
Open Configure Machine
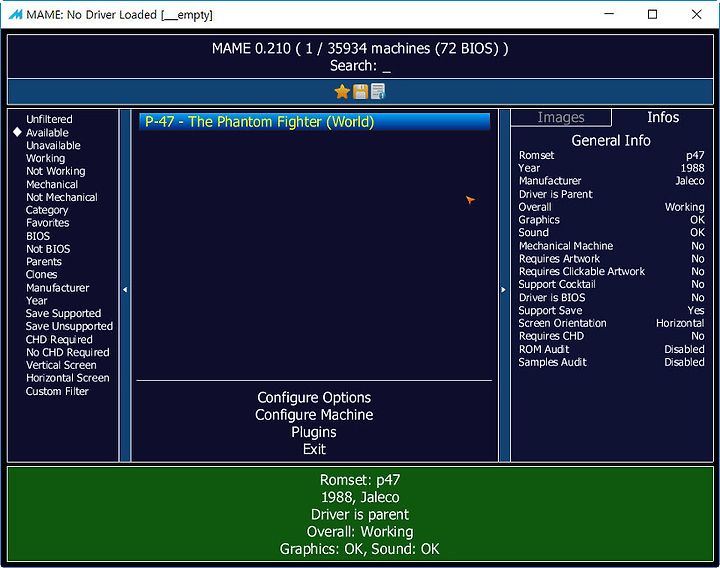(x=314, y=415)
